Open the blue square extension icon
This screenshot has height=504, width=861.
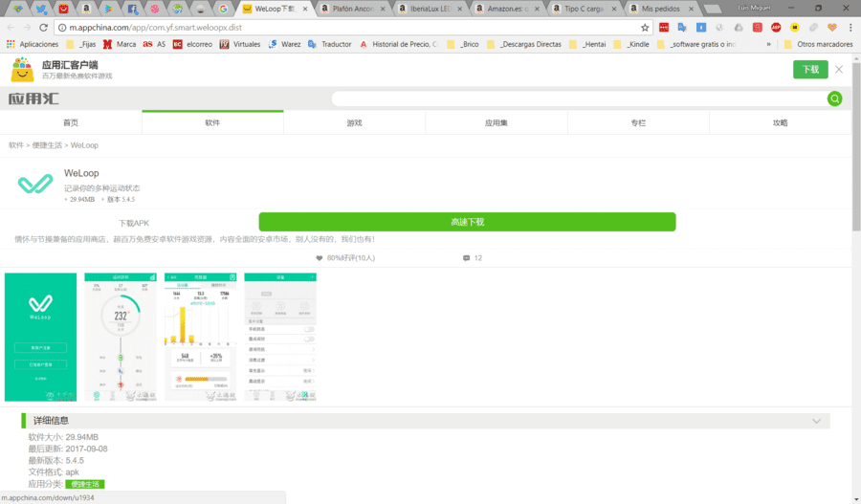click(701, 28)
